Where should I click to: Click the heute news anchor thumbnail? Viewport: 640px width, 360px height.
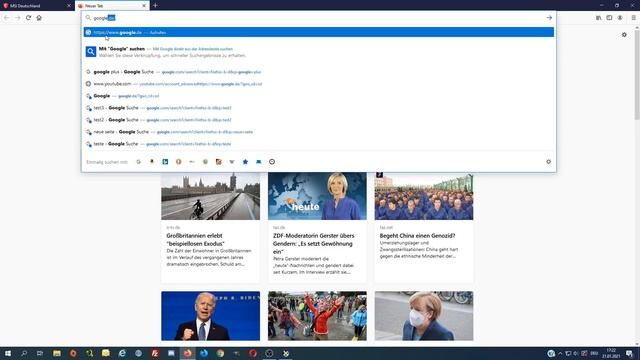click(317, 196)
